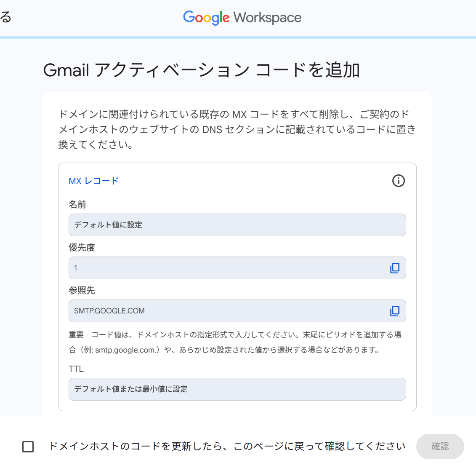Click the 名前 field label
Viewport: 476px width, 468px height.
tap(77, 205)
